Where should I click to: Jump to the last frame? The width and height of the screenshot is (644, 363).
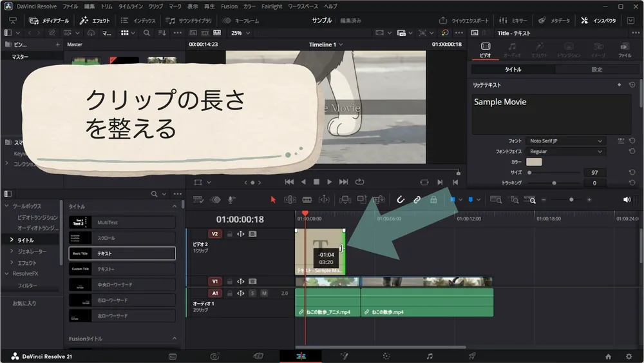pyautogui.click(x=343, y=182)
